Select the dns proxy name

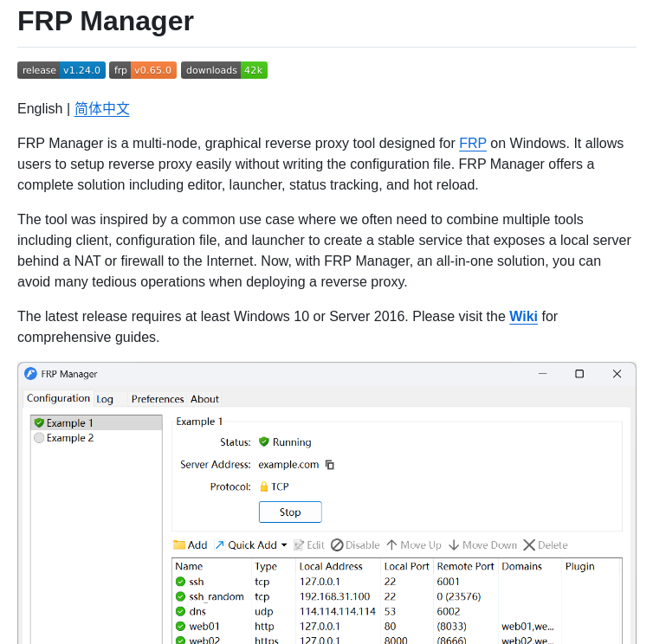(x=197, y=611)
